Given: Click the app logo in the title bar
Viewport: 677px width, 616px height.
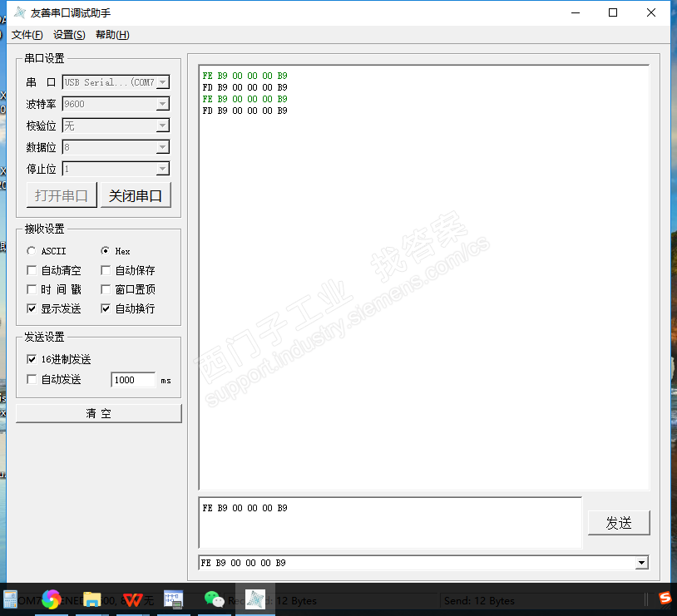Looking at the screenshot, I should tap(20, 13).
